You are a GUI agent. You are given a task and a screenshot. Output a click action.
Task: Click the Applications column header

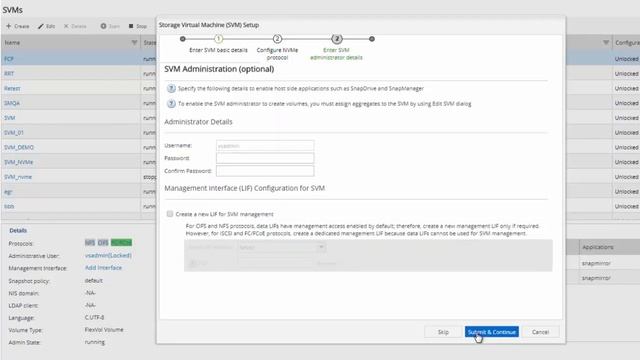pos(597,247)
